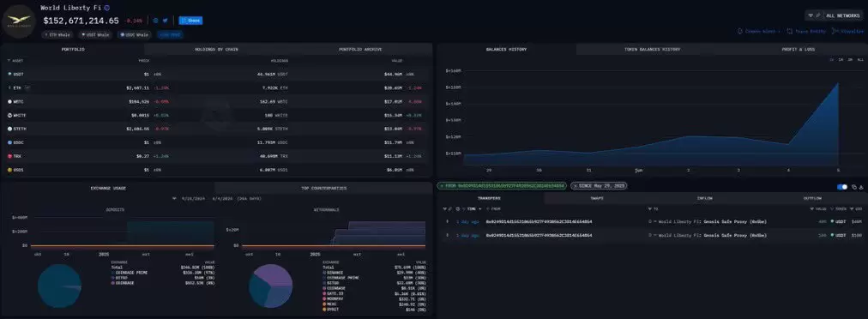
Task: Switch to Holdings By Chain tab
Action: coord(216,49)
